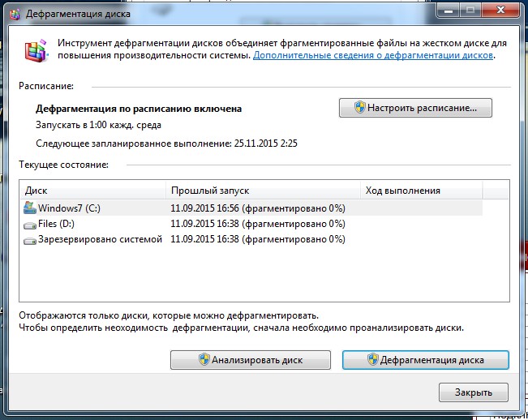The height and width of the screenshot is (420, 528).
Task: Click the Windows7 (C:) drive icon
Action: click(x=30, y=208)
